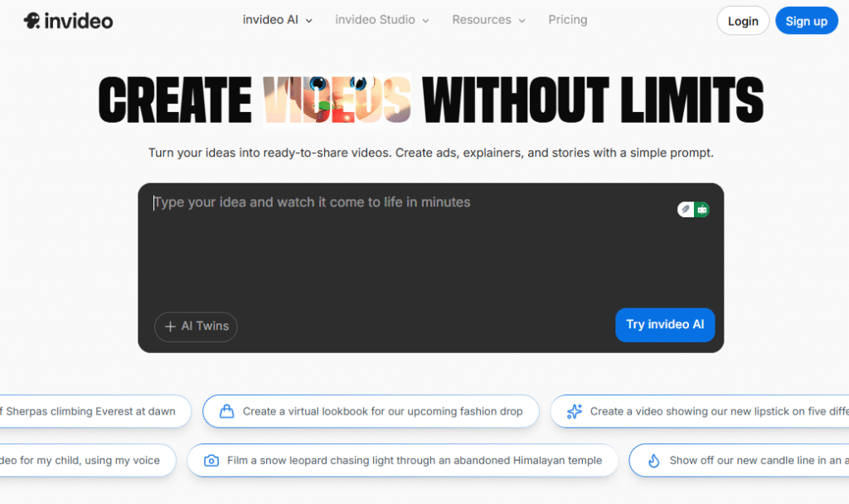
Task: Click the camera icon on the snow leopard suggestion
Action: click(211, 460)
